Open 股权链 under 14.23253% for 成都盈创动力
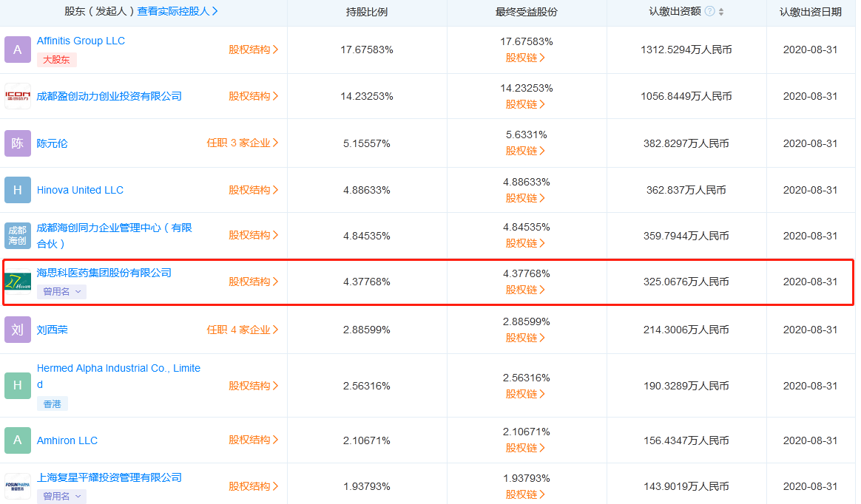 [x=525, y=105]
